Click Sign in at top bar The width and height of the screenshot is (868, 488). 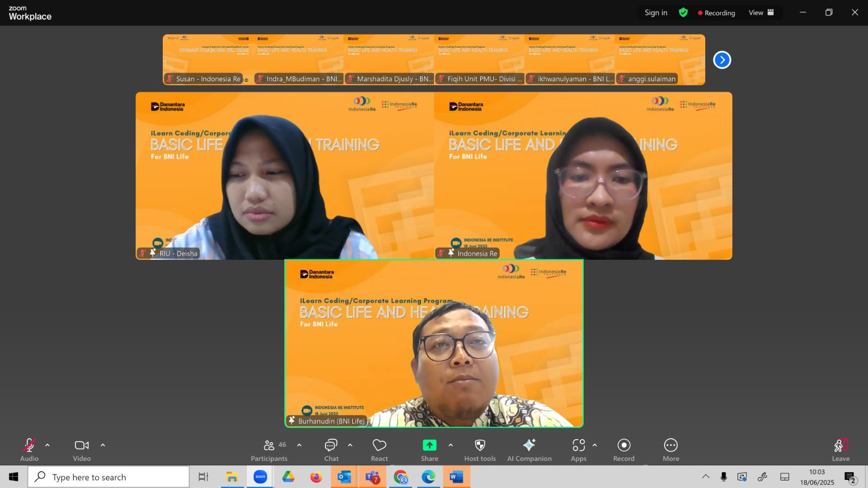click(x=656, y=12)
